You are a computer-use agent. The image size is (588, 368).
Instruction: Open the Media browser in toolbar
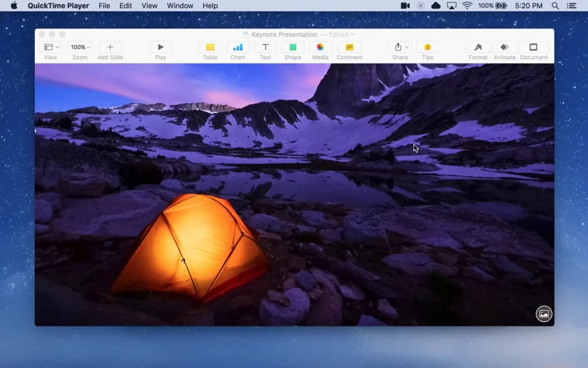(320, 48)
